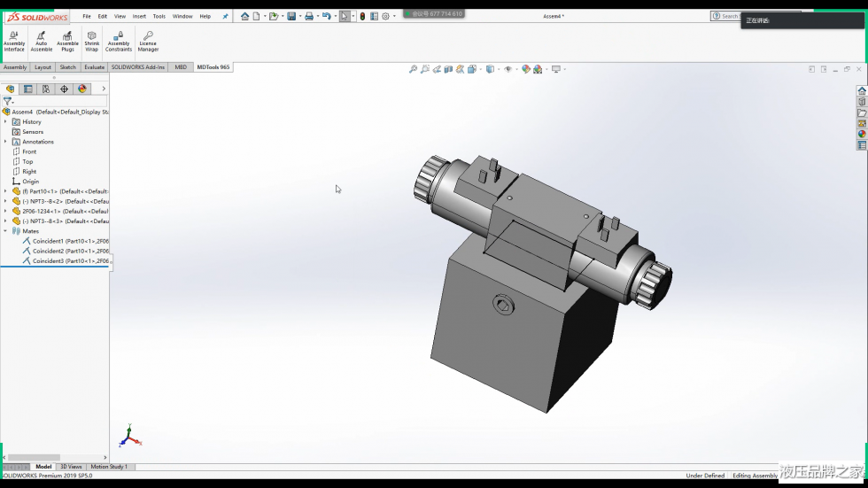Open the Insert menu

[x=139, y=16]
